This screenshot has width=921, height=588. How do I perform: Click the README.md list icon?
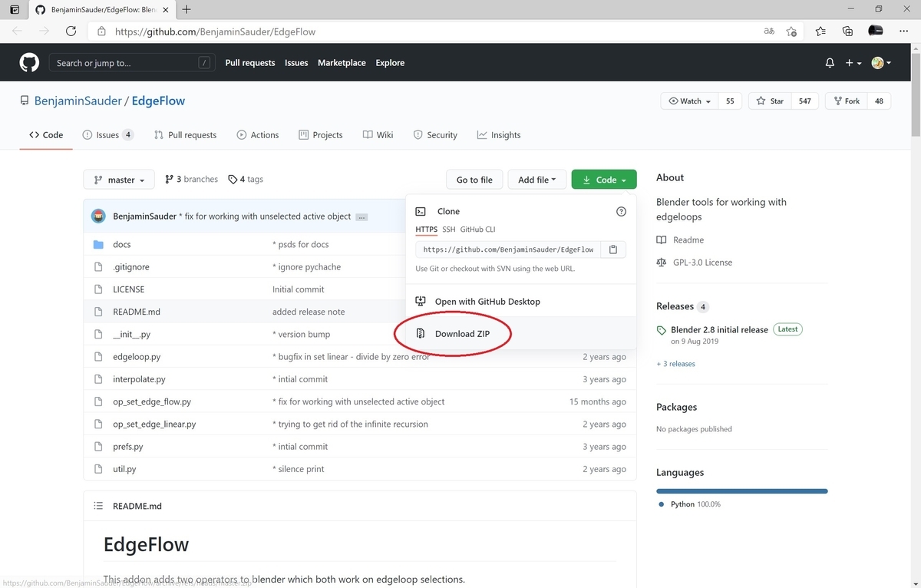click(x=98, y=506)
